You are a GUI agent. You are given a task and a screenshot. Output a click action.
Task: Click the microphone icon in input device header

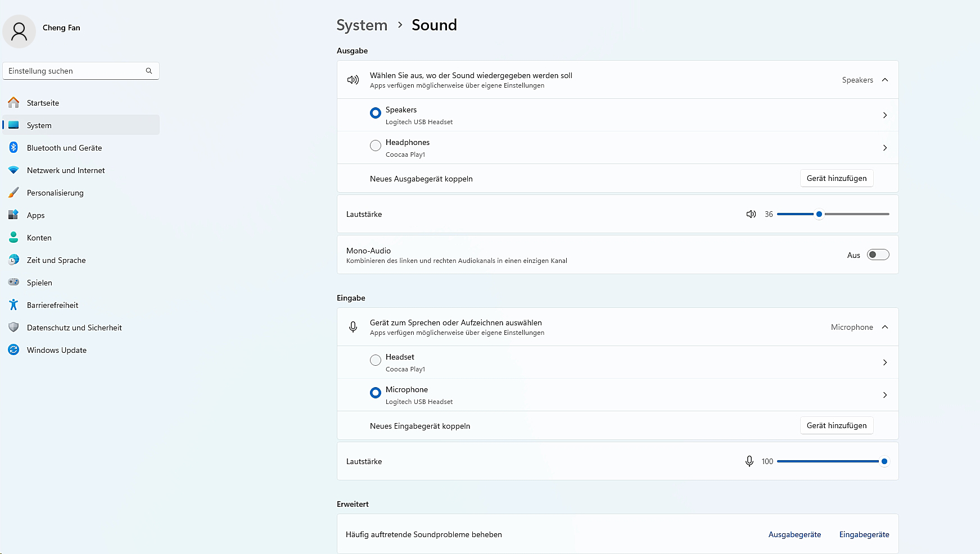(353, 327)
